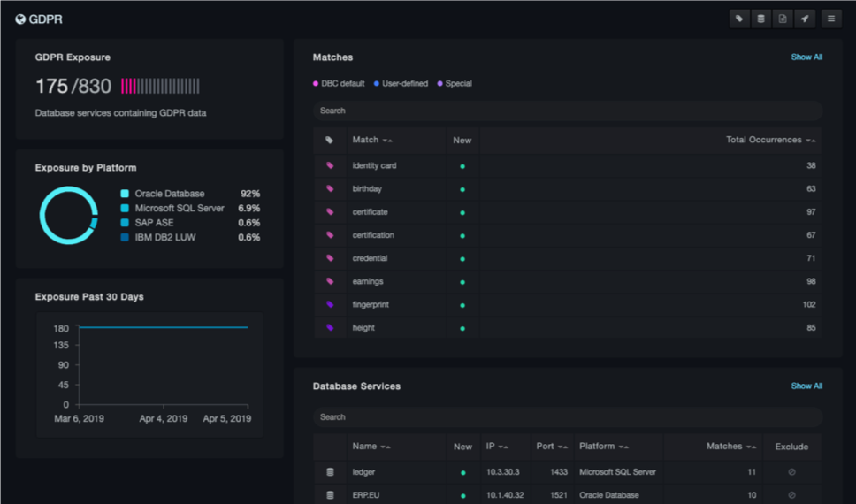Click Microsoft SQL Server legend swatch
Screen dimensions: 856x504
[125, 208]
